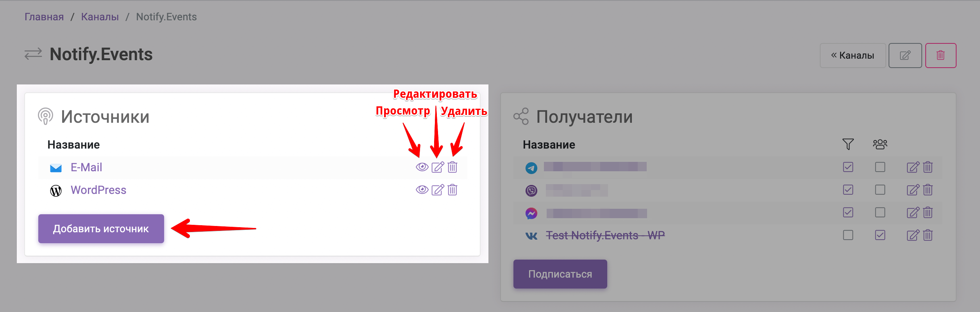Delete the Messenger recipient
Viewport: 980px width, 312px height.
click(x=928, y=213)
